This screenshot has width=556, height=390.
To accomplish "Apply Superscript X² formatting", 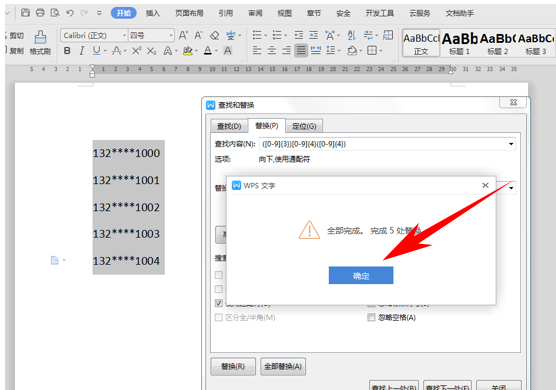I will click(x=137, y=51).
